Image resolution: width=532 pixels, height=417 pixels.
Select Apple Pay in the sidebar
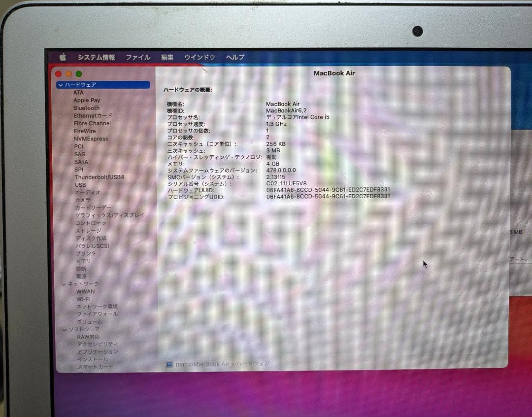87,100
